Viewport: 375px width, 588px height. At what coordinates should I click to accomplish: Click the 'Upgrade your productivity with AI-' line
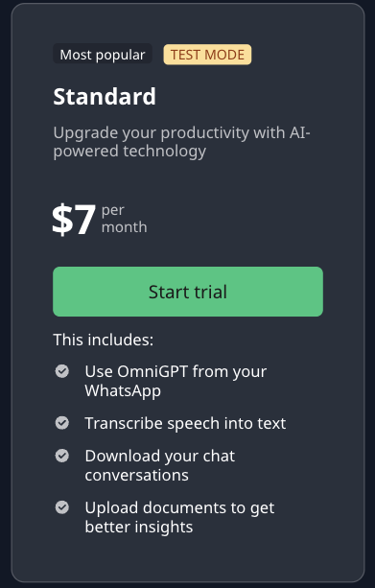click(x=181, y=133)
